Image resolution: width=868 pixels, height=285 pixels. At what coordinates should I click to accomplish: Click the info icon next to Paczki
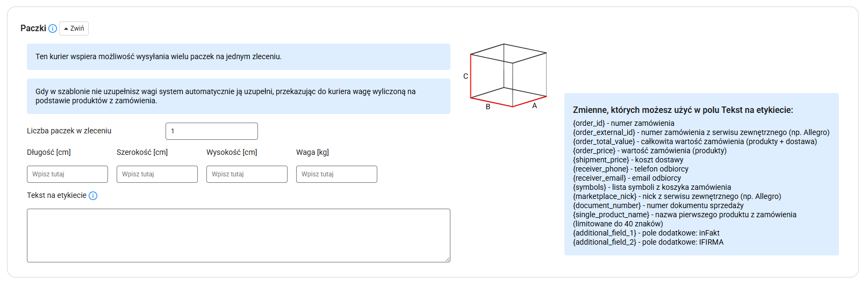pos(53,28)
